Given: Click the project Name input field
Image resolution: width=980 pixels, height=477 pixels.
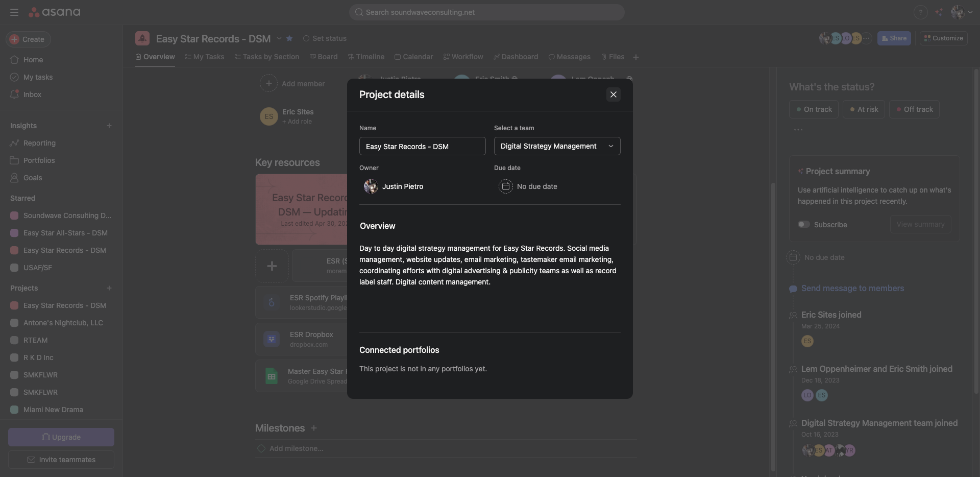Looking at the screenshot, I should click(x=422, y=147).
